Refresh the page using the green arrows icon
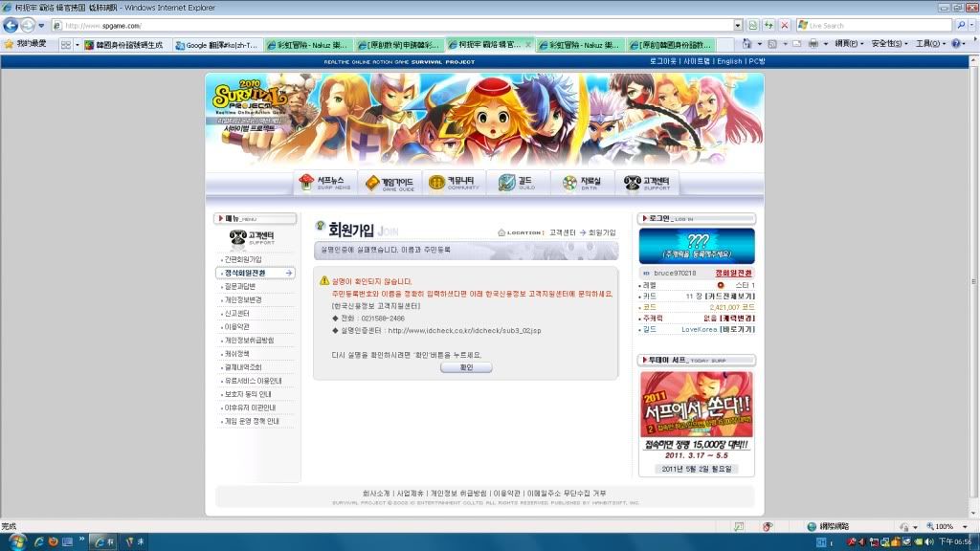The height and width of the screenshot is (551, 980). click(768, 26)
